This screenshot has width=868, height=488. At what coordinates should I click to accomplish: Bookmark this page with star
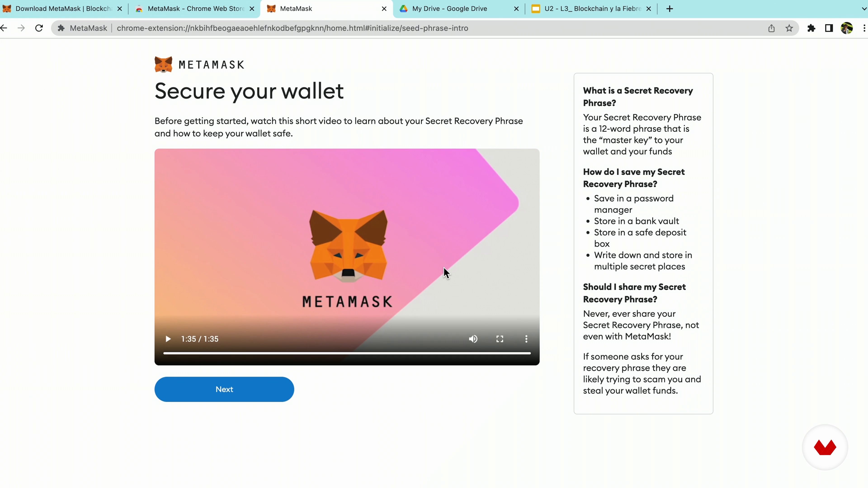click(789, 28)
